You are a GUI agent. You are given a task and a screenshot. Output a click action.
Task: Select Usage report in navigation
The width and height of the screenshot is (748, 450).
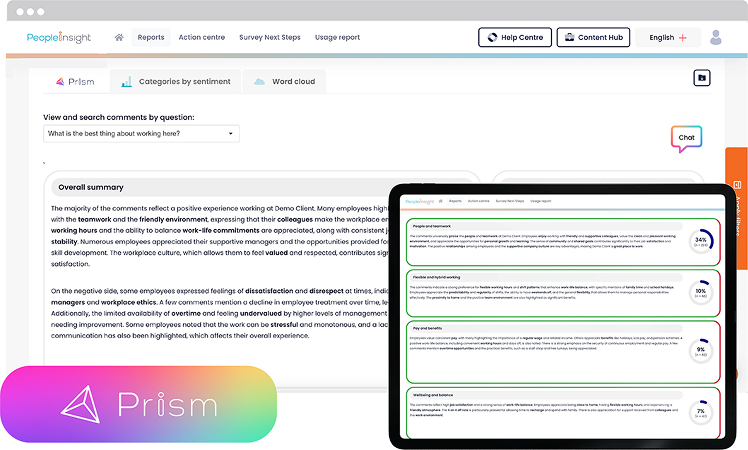337,38
